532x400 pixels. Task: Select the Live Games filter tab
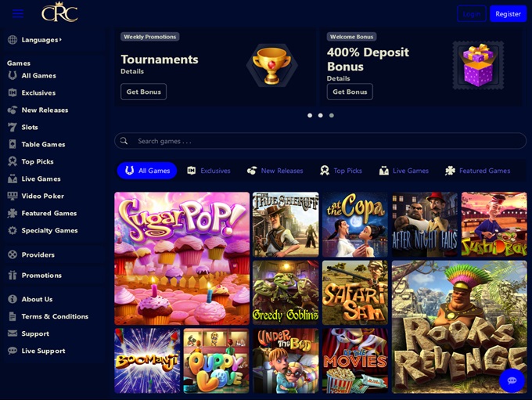click(x=404, y=171)
